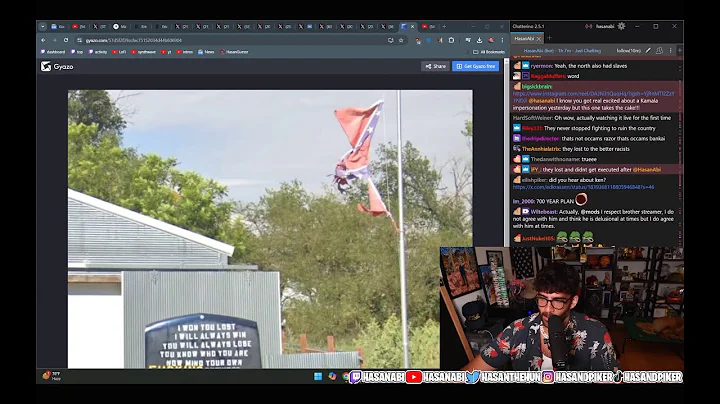The image size is (720, 404).
Task: Click username thedripdirector in chat
Action: (x=540, y=139)
